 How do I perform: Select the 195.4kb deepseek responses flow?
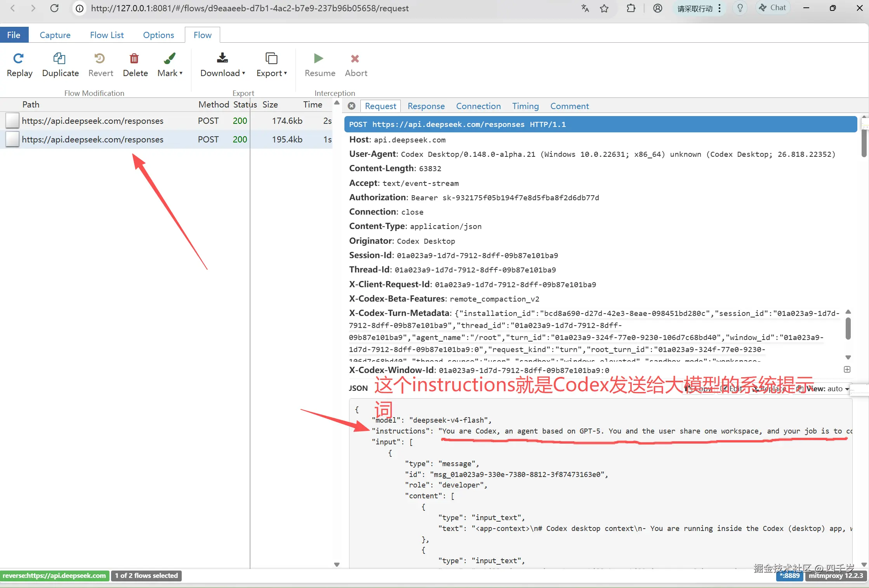tap(166, 139)
